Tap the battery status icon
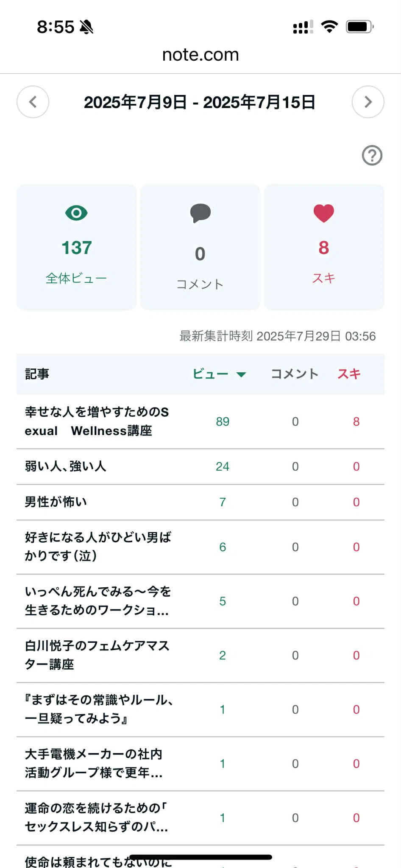Viewport: 401px width, 868px height. (360, 27)
